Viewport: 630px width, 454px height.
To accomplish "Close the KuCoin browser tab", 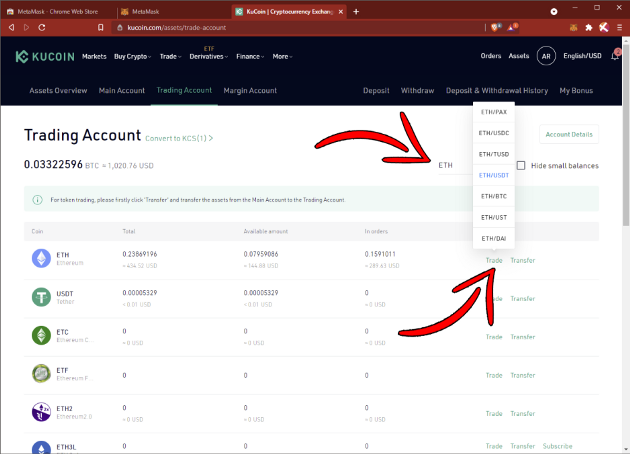I will point(341,12).
